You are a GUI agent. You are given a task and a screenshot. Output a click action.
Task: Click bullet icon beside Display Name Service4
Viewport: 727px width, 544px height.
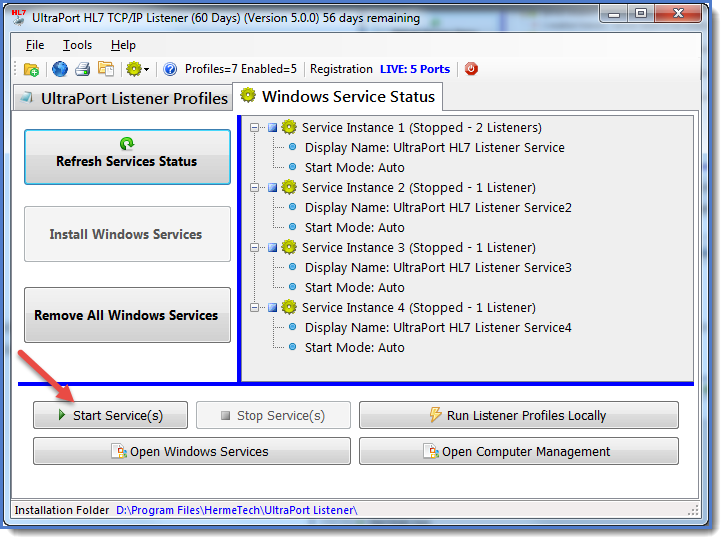point(293,327)
